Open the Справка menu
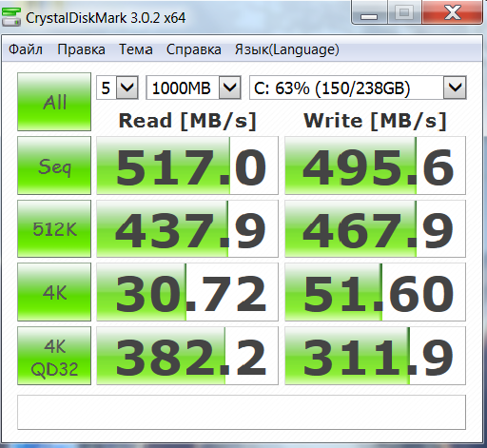Viewport: 487px width, 448px height. point(194,49)
